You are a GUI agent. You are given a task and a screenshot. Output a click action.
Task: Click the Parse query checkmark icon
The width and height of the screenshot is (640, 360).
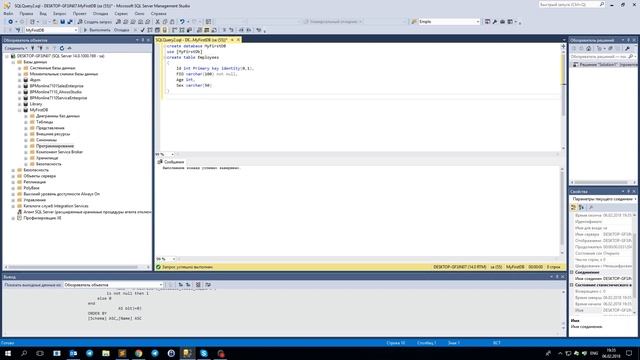click(142, 30)
